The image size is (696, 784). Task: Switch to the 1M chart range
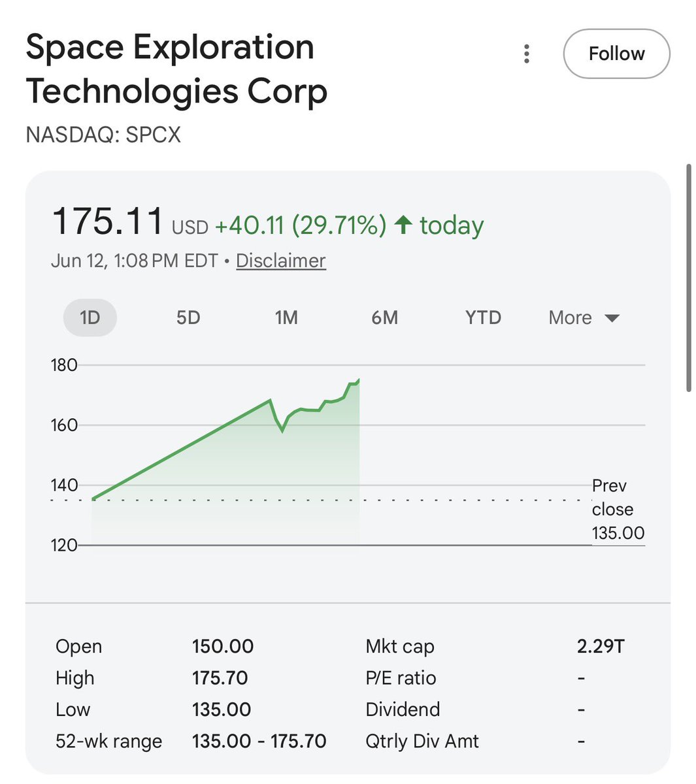tap(286, 318)
